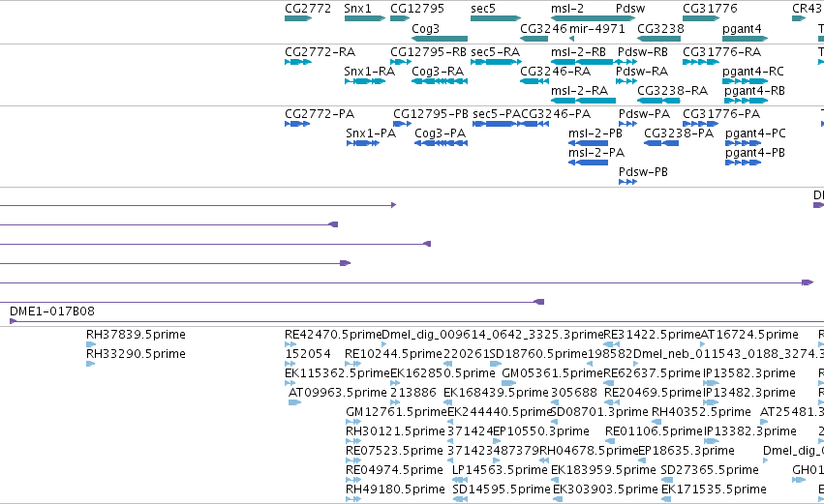Select EST RH37839.5prime
The width and height of the screenshot is (824, 504).
click(91, 344)
